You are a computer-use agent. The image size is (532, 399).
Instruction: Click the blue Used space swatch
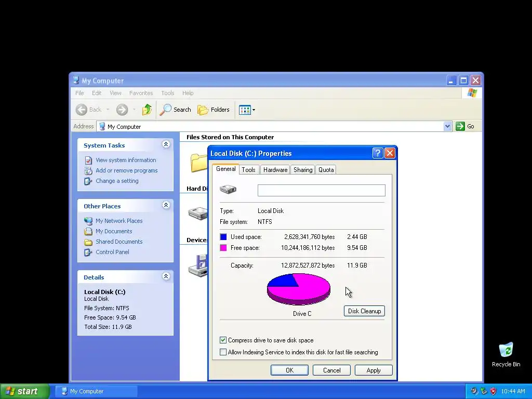(x=223, y=237)
